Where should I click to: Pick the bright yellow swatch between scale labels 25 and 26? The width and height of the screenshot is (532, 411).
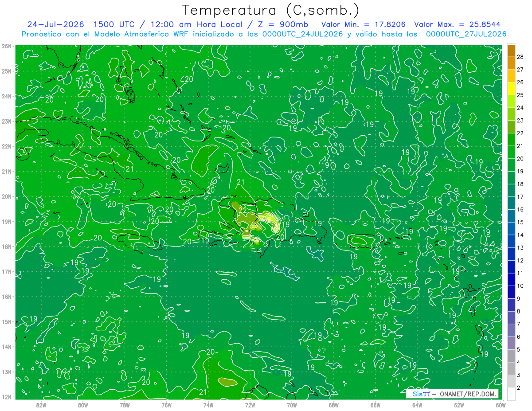pyautogui.click(x=511, y=89)
